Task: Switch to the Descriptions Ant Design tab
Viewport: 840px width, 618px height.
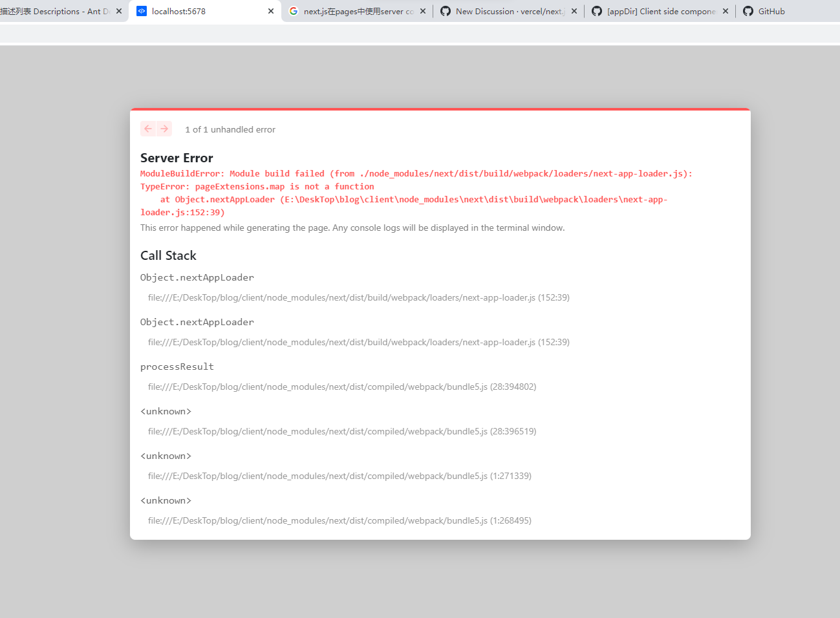Action: (58, 11)
